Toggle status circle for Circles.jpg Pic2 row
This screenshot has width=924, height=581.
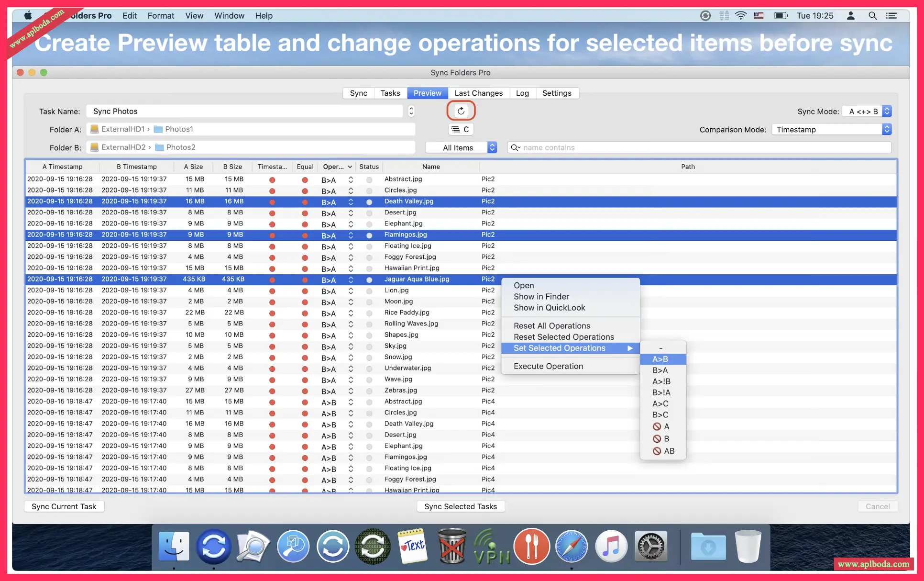(x=369, y=191)
